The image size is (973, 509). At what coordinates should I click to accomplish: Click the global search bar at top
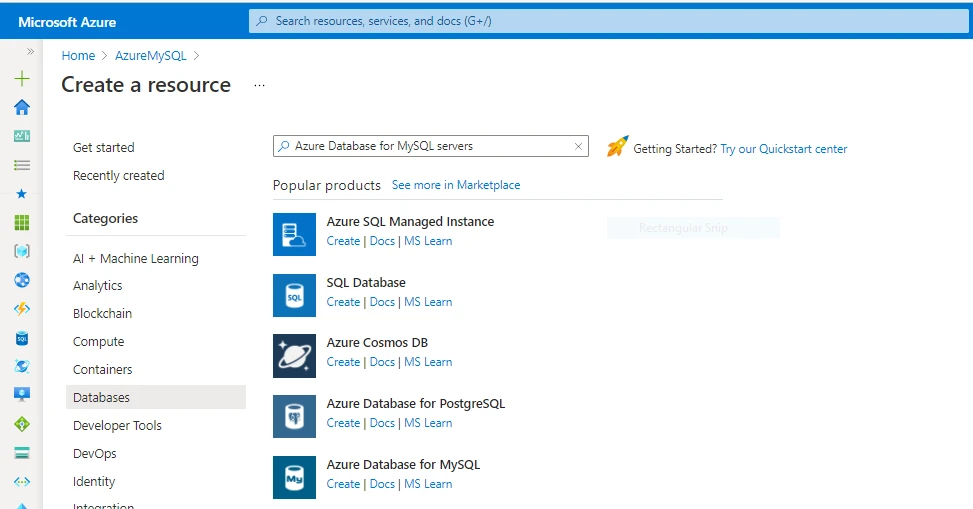click(x=608, y=21)
